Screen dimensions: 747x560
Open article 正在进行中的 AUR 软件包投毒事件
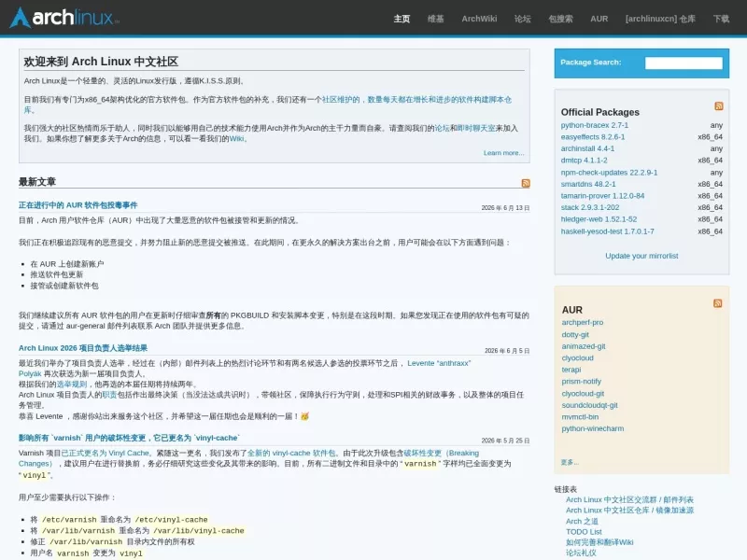tap(78, 205)
